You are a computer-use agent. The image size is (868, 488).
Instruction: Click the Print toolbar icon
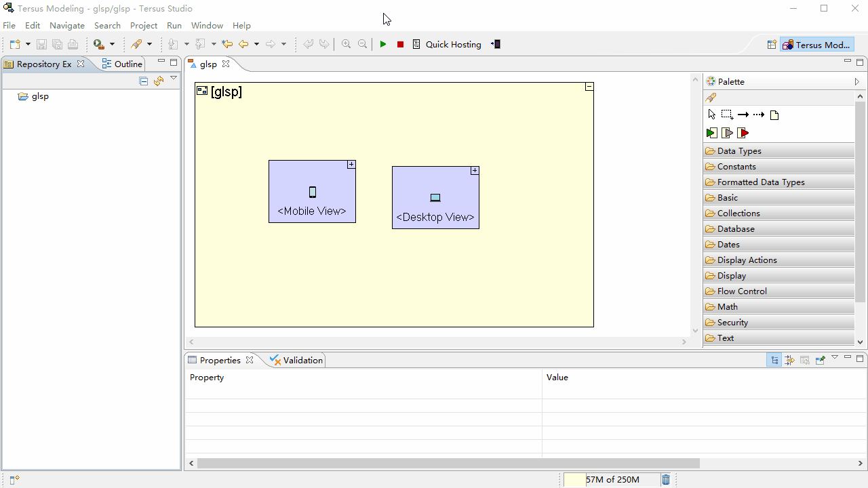73,44
